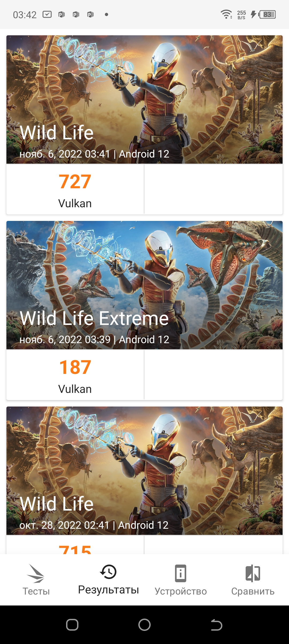Tap the Сравнить compare icon
The height and width of the screenshot is (644, 289).
pyautogui.click(x=253, y=573)
